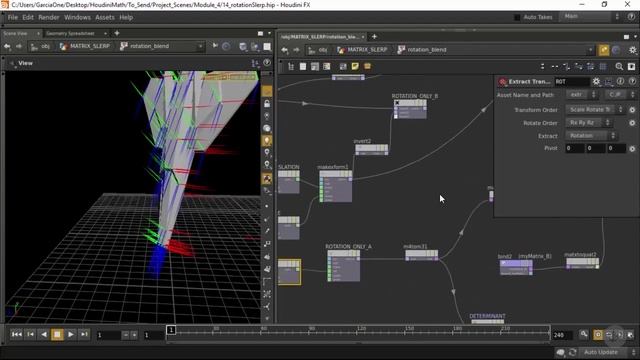Viewport: 640px width, 360px height.
Task: Enable the Auto Takes checkbox
Action: pyautogui.click(x=517, y=17)
